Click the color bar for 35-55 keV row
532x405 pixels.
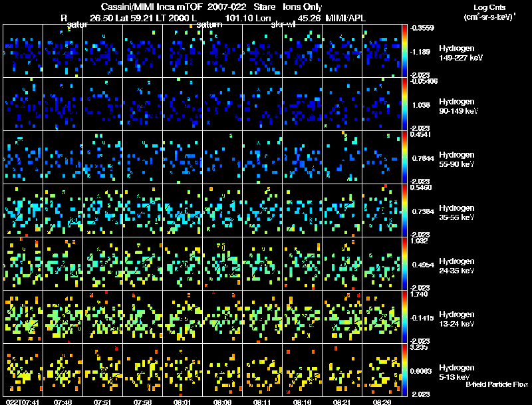click(404, 211)
